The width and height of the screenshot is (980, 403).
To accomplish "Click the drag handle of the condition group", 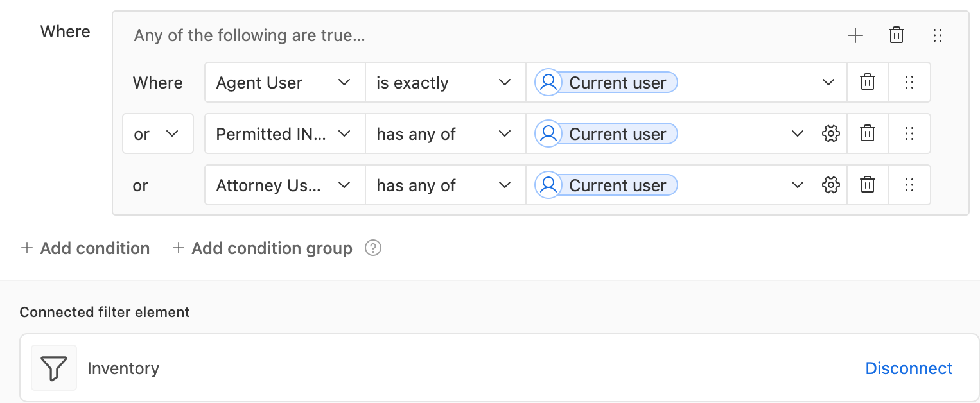I will pyautogui.click(x=938, y=35).
